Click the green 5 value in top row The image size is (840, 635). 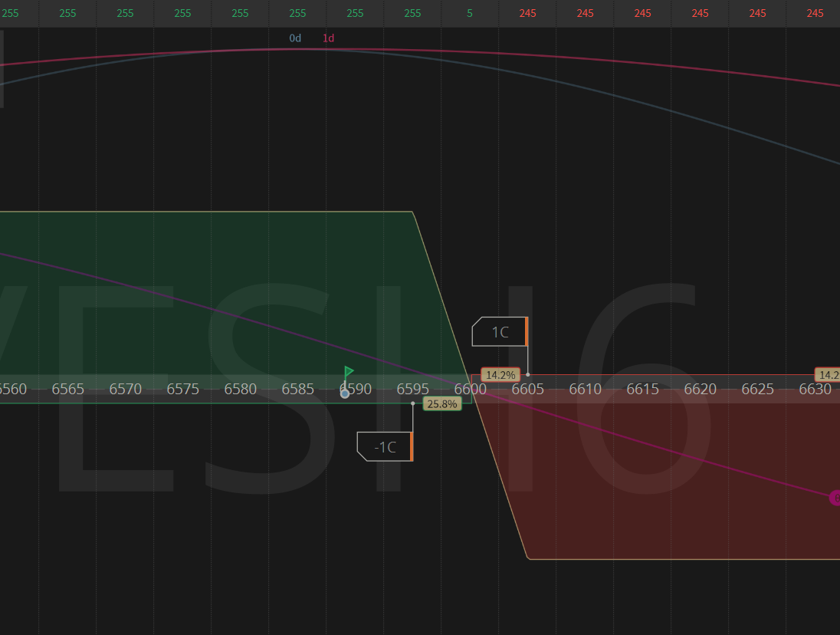pyautogui.click(x=470, y=13)
